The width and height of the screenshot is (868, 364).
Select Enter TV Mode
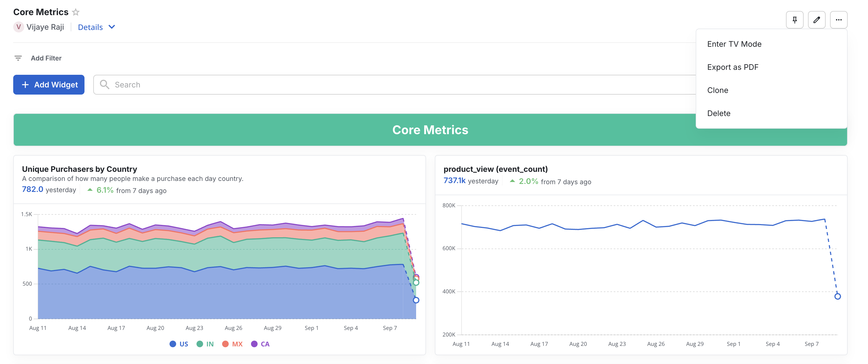pyautogui.click(x=735, y=44)
